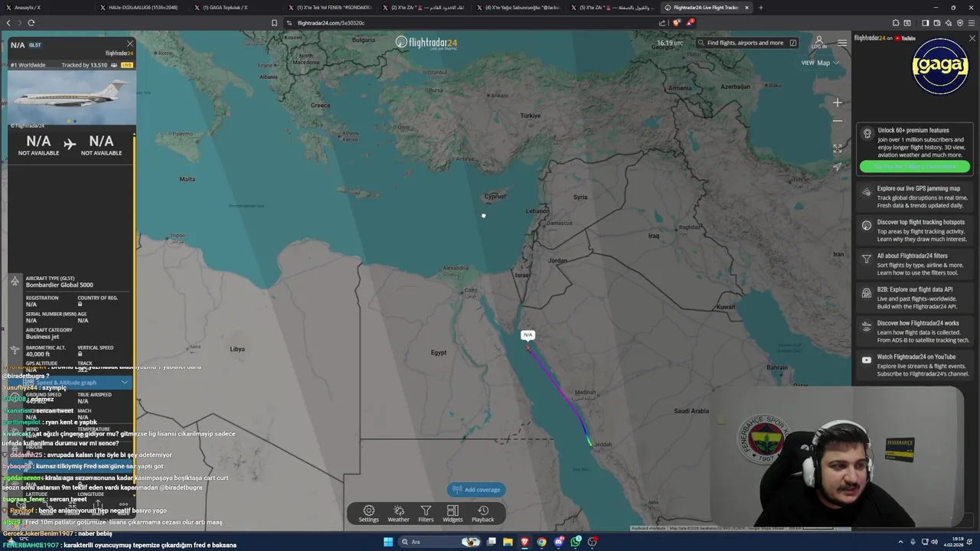The image size is (980, 551).
Task: Go back in the browser
Action: [8, 23]
